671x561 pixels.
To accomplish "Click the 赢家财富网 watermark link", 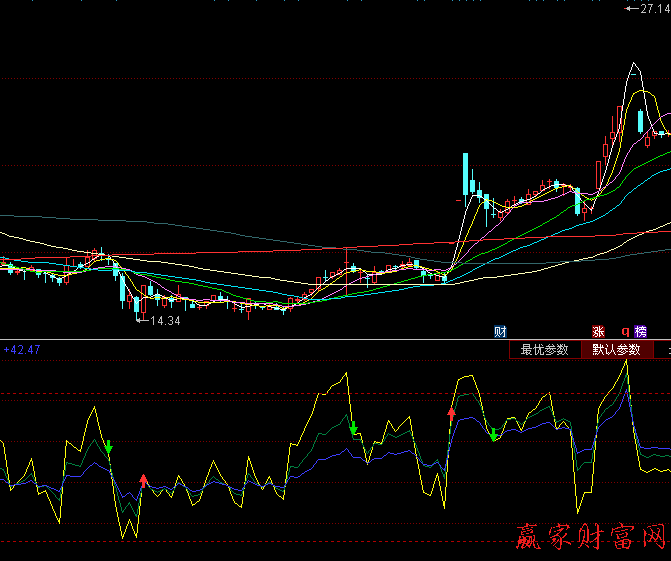I will pos(590,538).
